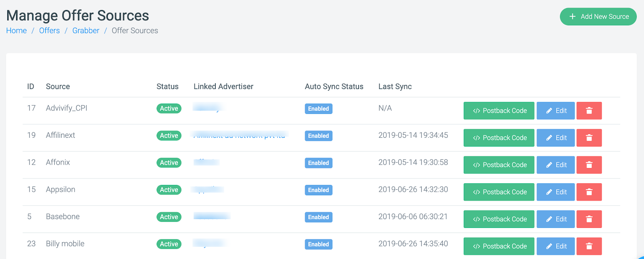Click Active status badge for Billy mobile
This screenshot has width=644, height=259.
point(169,244)
